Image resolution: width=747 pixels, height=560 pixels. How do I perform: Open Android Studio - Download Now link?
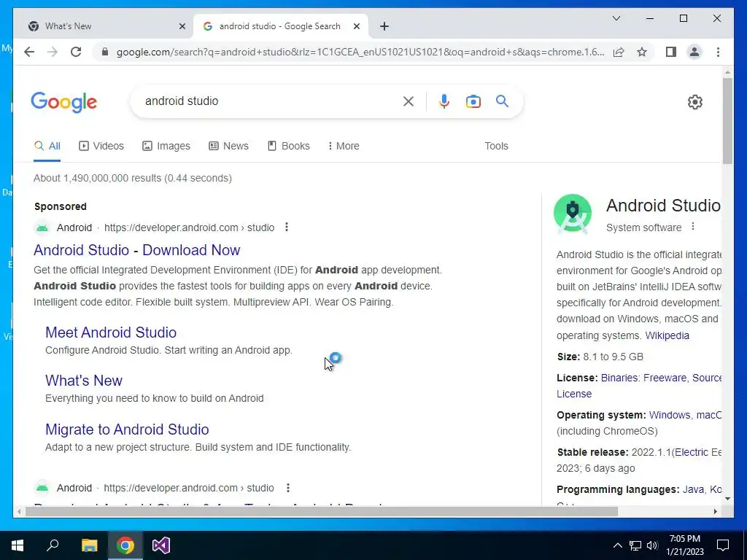point(136,250)
